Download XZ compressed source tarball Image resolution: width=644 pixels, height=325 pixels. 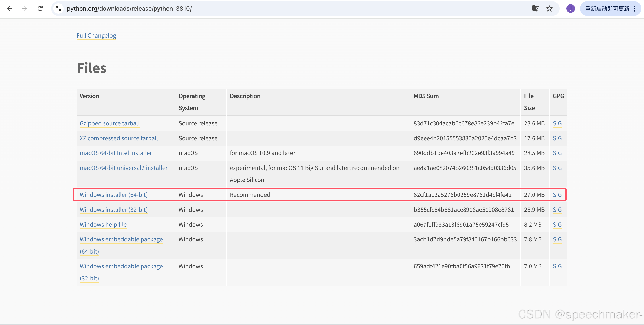click(x=119, y=138)
